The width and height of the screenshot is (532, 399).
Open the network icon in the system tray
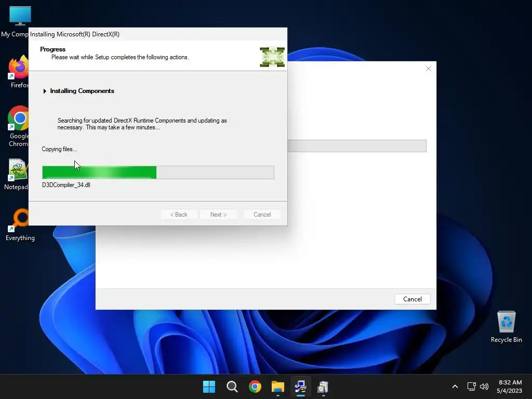coord(471,387)
